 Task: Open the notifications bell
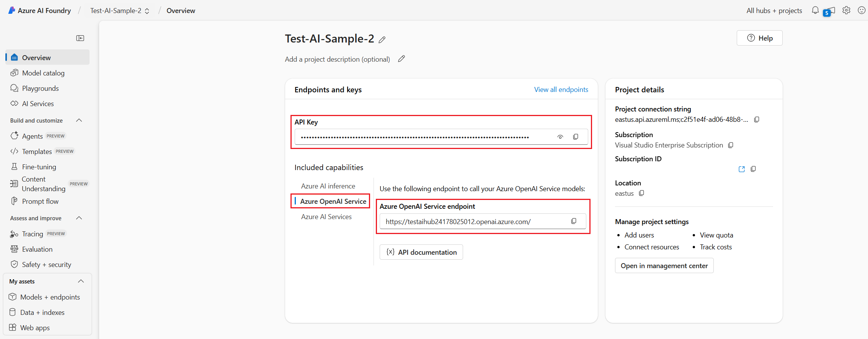coord(815,10)
